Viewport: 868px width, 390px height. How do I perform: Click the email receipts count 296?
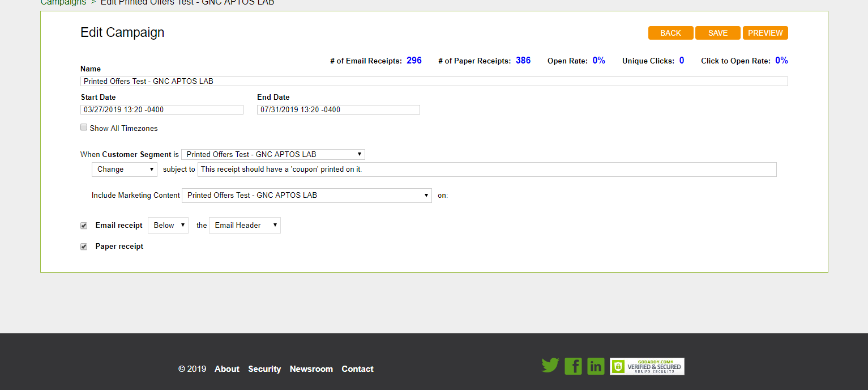[414, 61]
